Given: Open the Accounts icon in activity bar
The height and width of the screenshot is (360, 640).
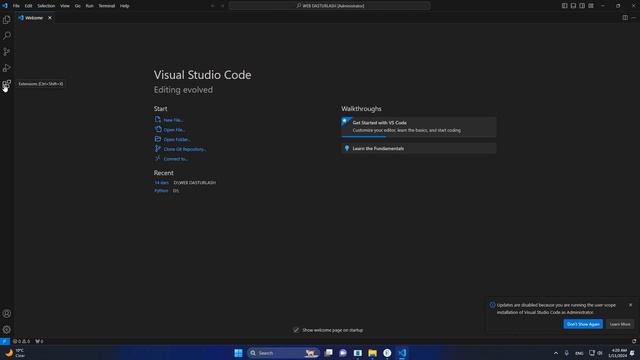Looking at the screenshot, I should [x=7, y=313].
